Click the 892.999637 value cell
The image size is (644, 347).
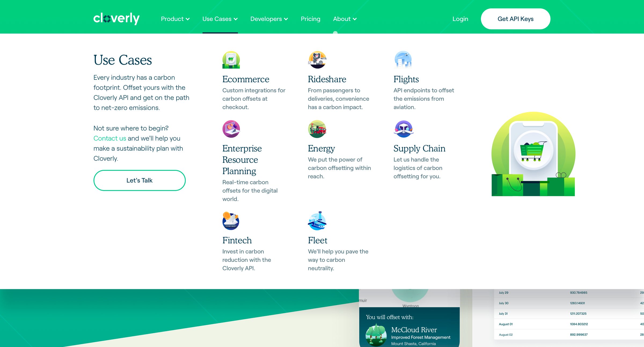point(579,335)
